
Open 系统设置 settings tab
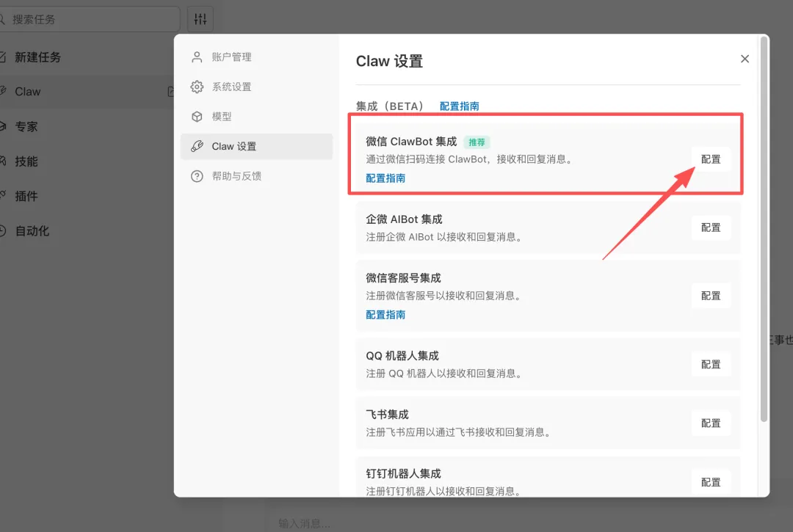pos(256,87)
